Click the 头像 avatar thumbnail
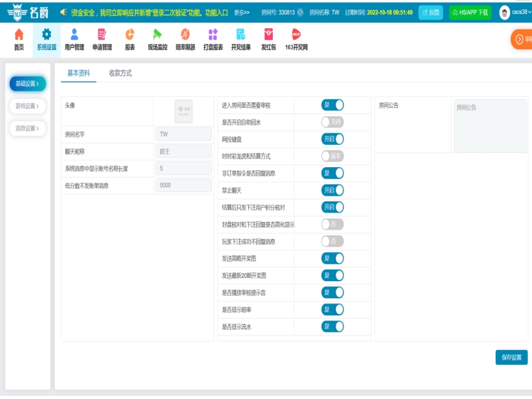The width and height of the screenshot is (532, 399). [184, 111]
